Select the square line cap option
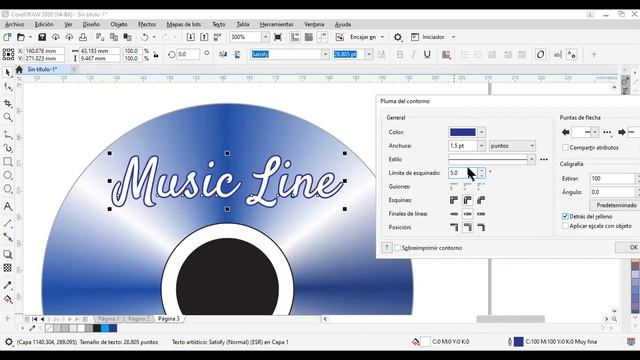 [x=481, y=214]
